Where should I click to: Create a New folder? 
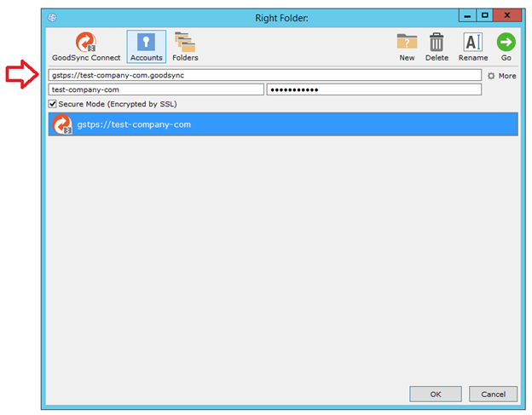[x=407, y=46]
